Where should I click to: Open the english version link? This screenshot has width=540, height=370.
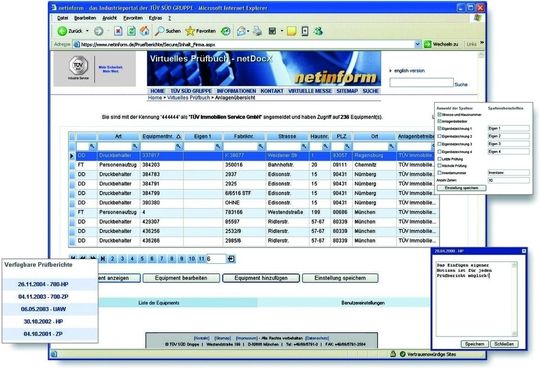coord(409,71)
